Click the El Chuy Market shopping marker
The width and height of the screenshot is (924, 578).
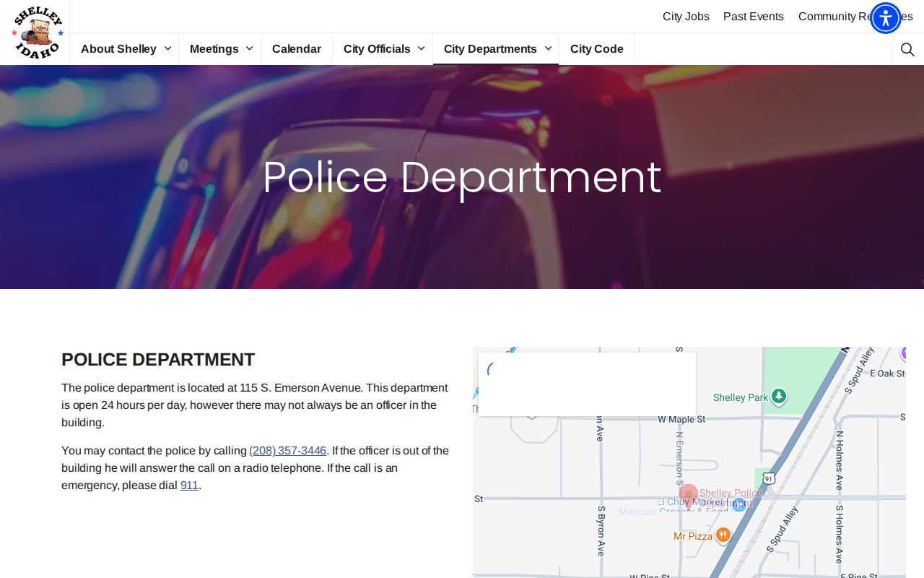pyautogui.click(x=739, y=505)
